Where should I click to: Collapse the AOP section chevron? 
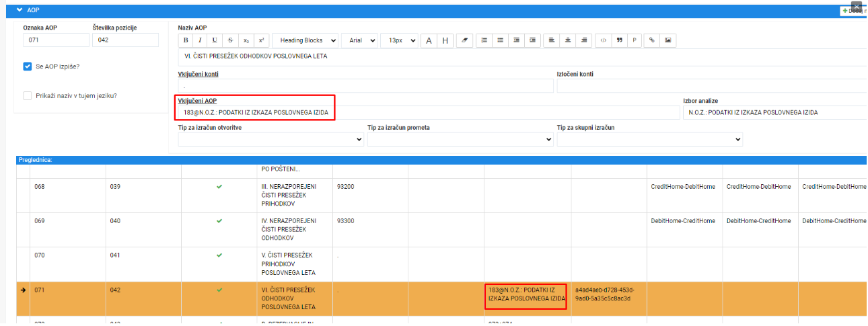point(20,10)
